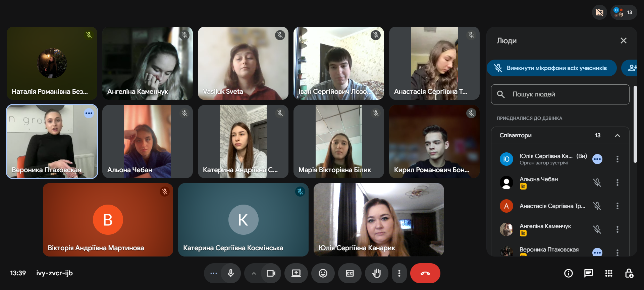
Task: Turn on closed captions
Action: pyautogui.click(x=350, y=273)
